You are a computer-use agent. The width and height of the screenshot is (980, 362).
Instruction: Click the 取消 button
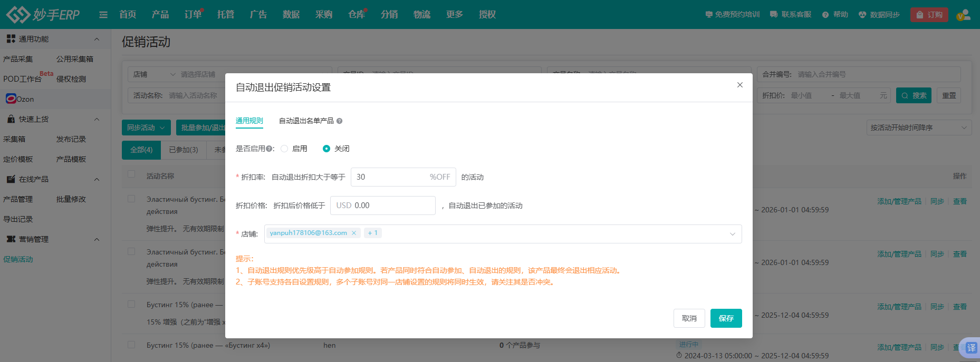click(689, 318)
